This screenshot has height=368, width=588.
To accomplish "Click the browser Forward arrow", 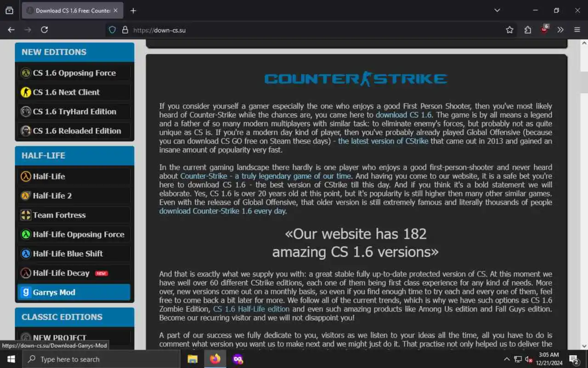I will click(28, 30).
